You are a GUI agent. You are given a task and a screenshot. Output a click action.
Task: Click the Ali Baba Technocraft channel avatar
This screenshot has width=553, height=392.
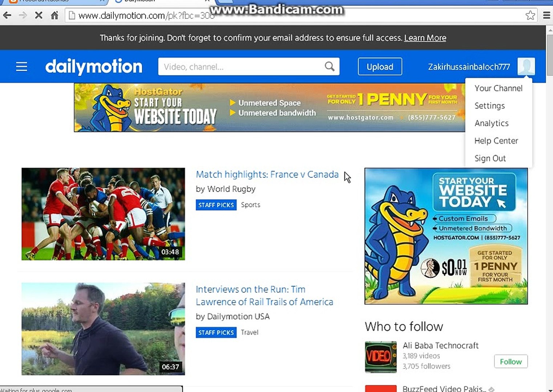click(x=380, y=357)
